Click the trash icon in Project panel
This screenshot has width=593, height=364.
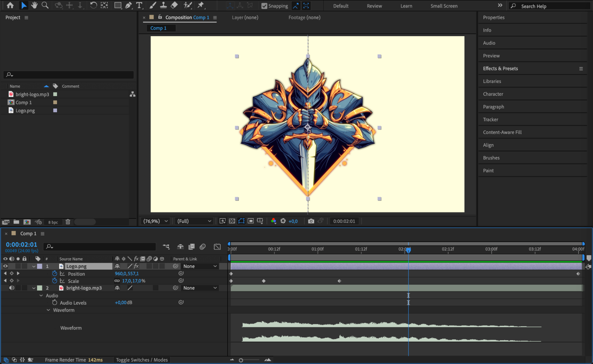68,222
